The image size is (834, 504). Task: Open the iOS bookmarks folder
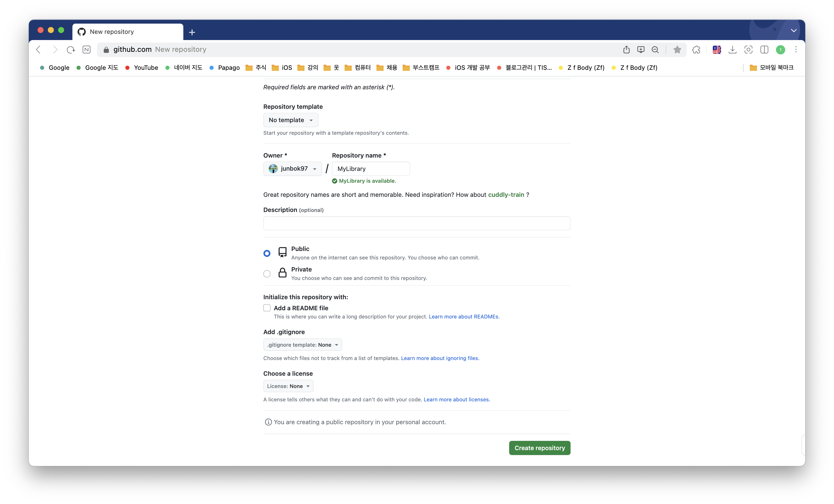(282, 68)
